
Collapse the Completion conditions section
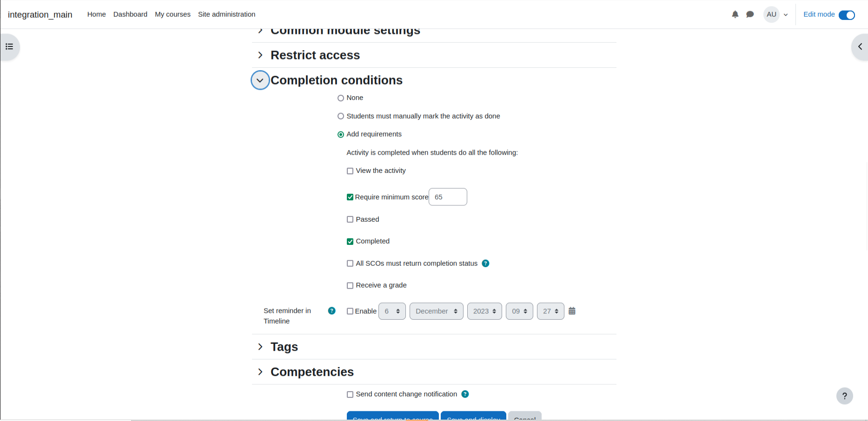[x=260, y=80]
